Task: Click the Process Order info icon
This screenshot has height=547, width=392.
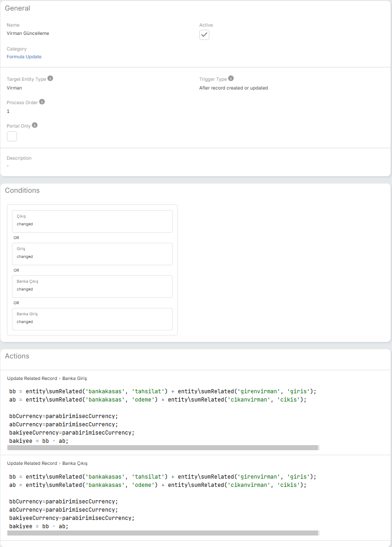Action: pos(42,102)
